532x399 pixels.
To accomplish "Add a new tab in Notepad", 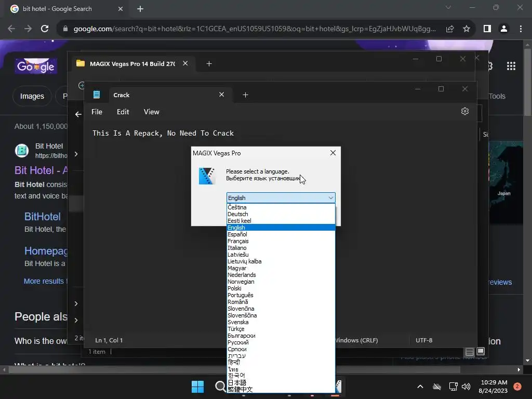I will point(245,95).
